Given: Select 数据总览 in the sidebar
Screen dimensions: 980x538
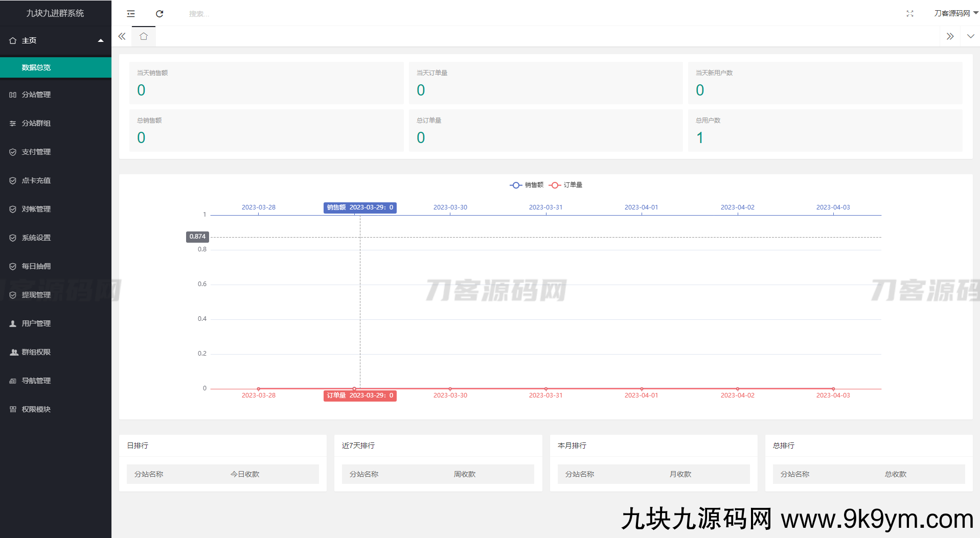Looking at the screenshot, I should [36, 67].
